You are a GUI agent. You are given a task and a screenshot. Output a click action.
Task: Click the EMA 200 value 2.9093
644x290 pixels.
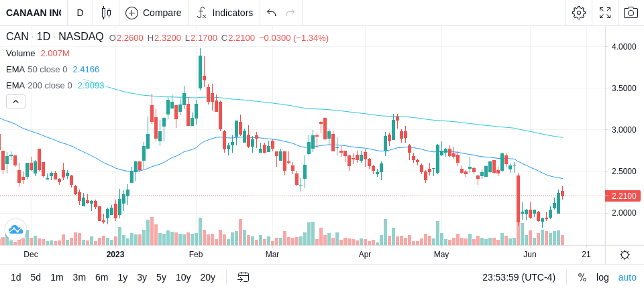[91, 85]
